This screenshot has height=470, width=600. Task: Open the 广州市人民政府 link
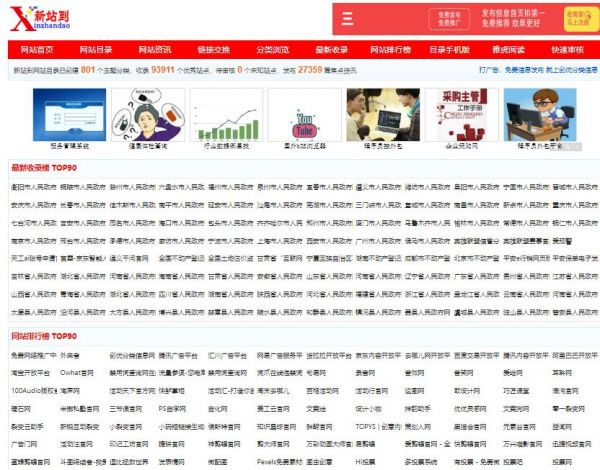[x=378, y=241]
